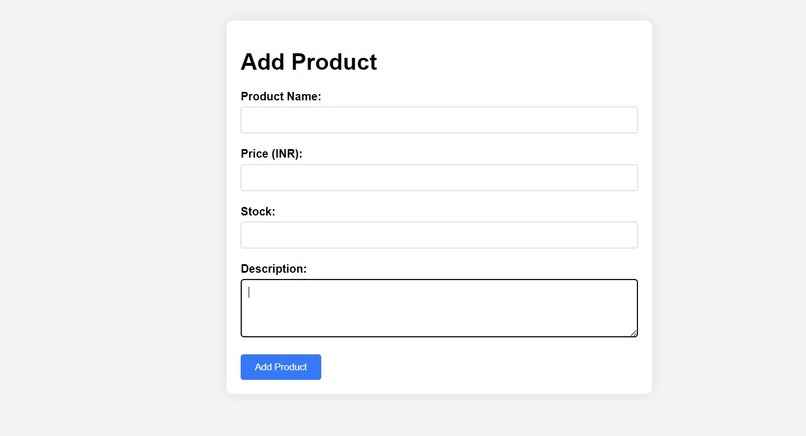Click the blinking text cursor in Description
This screenshot has height=436, width=806.
coord(249,293)
